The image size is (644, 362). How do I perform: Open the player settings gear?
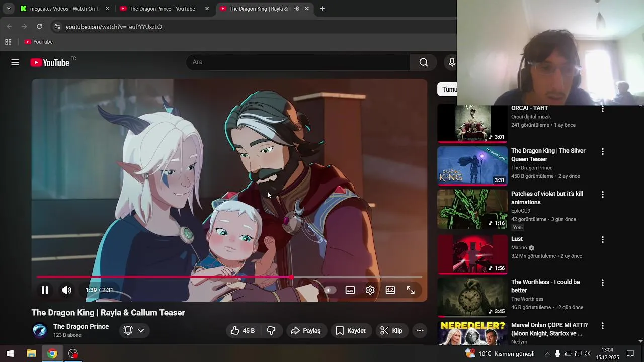point(370,290)
